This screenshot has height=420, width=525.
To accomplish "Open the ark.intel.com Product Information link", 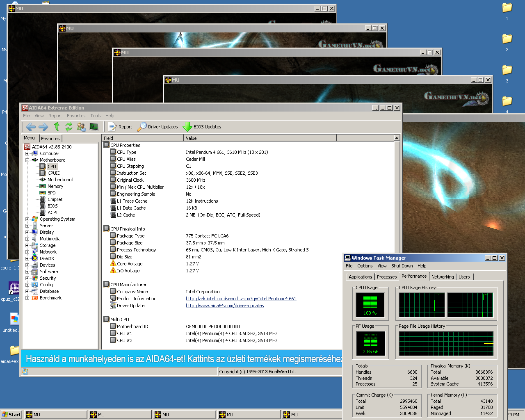I will pos(241,299).
